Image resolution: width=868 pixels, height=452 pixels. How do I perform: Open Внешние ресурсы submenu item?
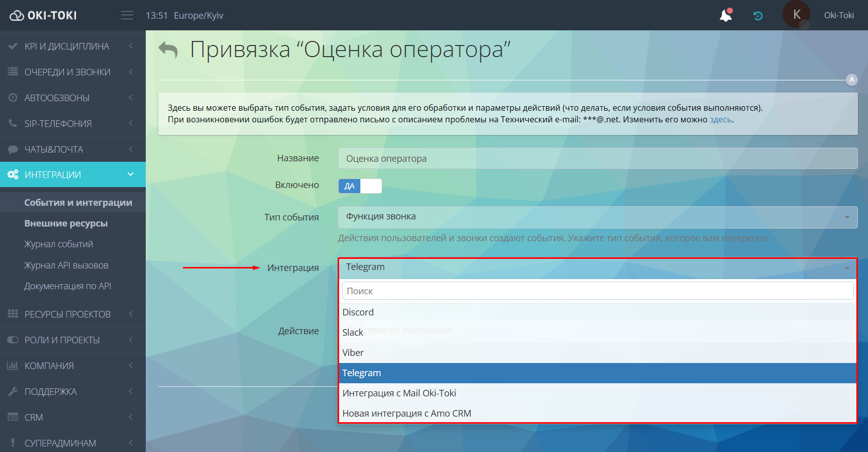click(66, 223)
